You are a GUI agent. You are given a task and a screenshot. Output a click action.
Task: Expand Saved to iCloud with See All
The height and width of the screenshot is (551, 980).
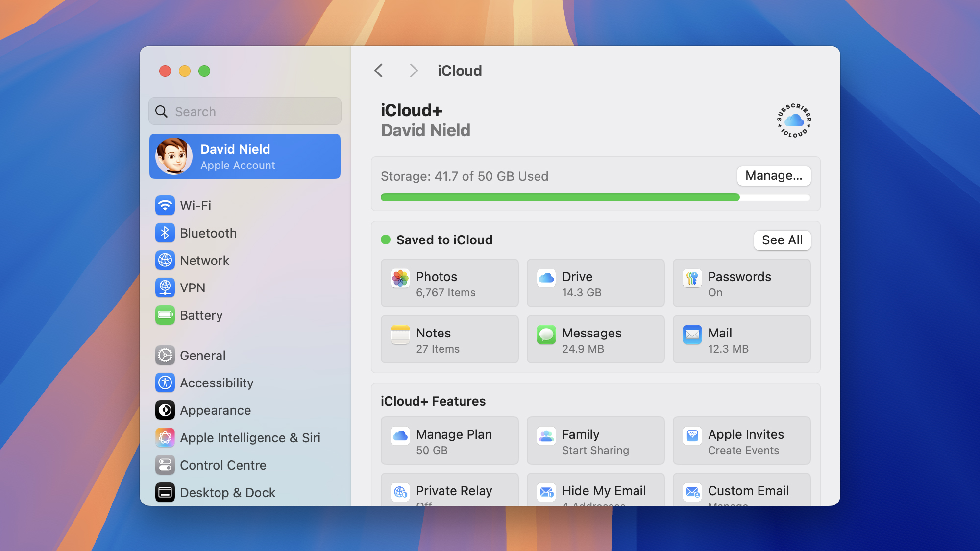pyautogui.click(x=782, y=240)
